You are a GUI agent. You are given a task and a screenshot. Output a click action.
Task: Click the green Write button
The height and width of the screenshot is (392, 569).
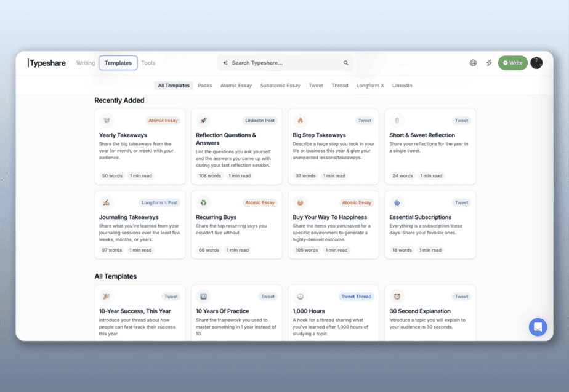coord(512,63)
